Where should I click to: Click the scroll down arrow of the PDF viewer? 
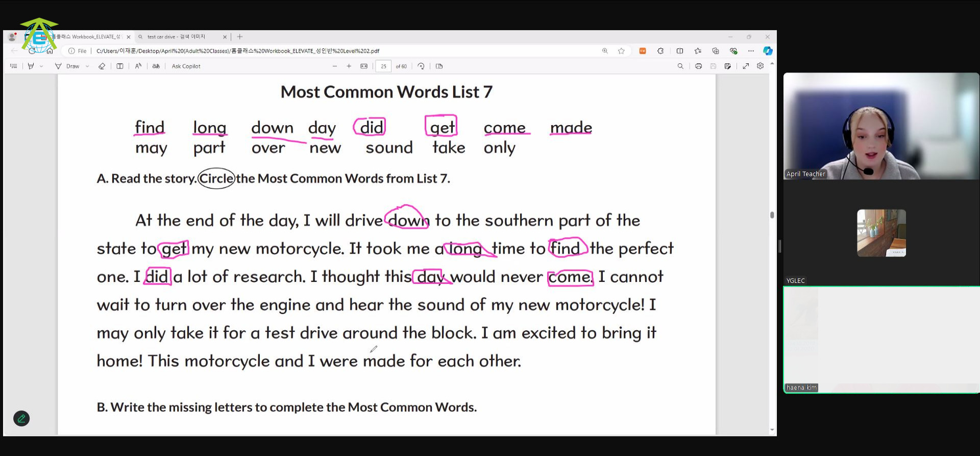(x=772, y=430)
